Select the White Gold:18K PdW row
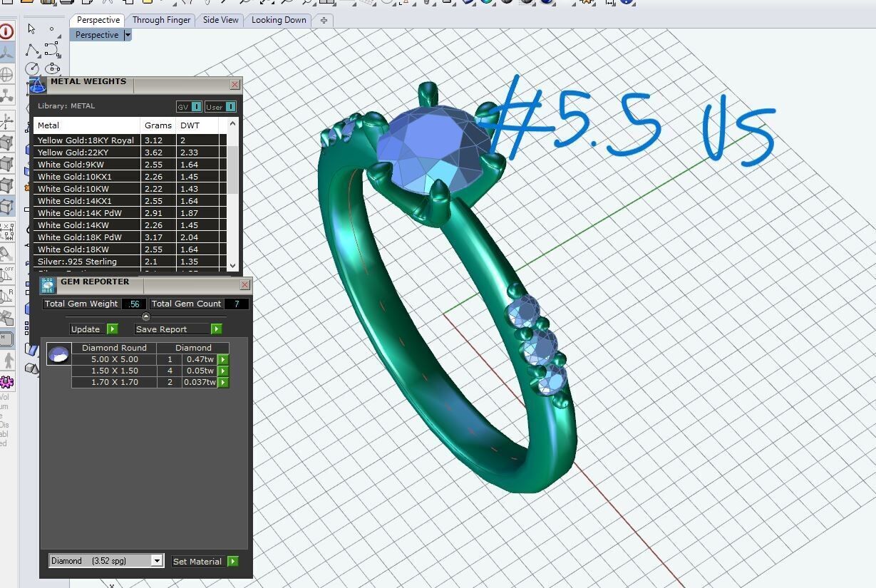The height and width of the screenshot is (588, 876). 130,237
